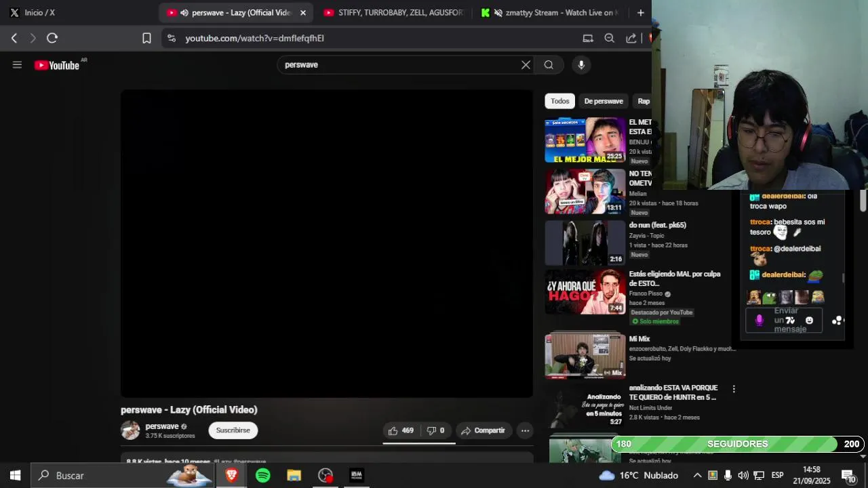The image size is (868, 488).
Task: Start voice search with microphone icon
Action: (x=581, y=65)
